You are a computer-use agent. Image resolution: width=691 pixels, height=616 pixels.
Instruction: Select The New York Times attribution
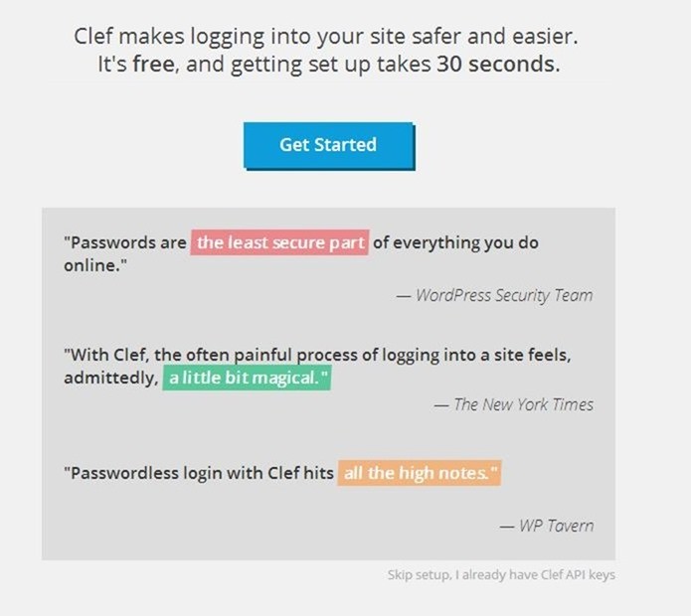[514, 404]
